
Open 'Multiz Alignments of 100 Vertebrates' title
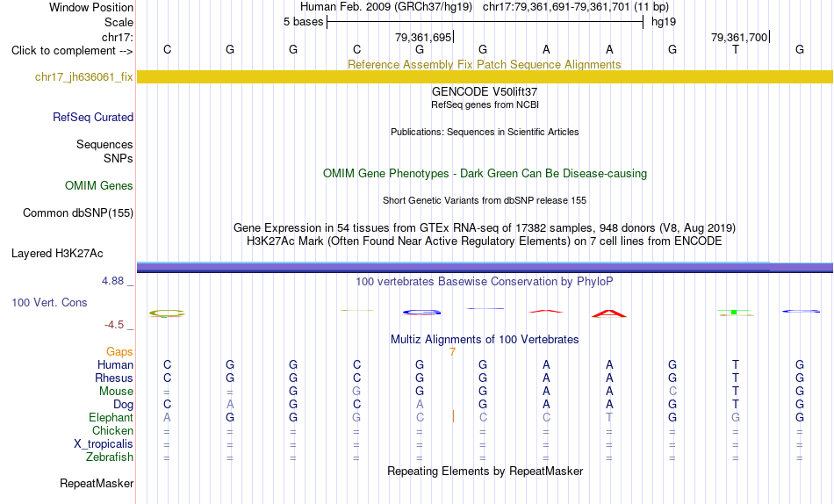485,340
